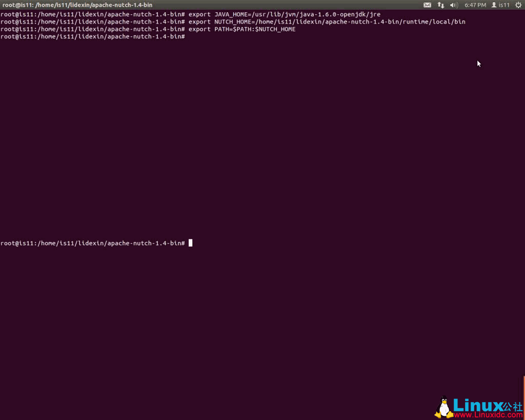Viewport: 525px width, 420px height.
Task: Click the export NUTCH_HOME command line
Action: coord(233,22)
